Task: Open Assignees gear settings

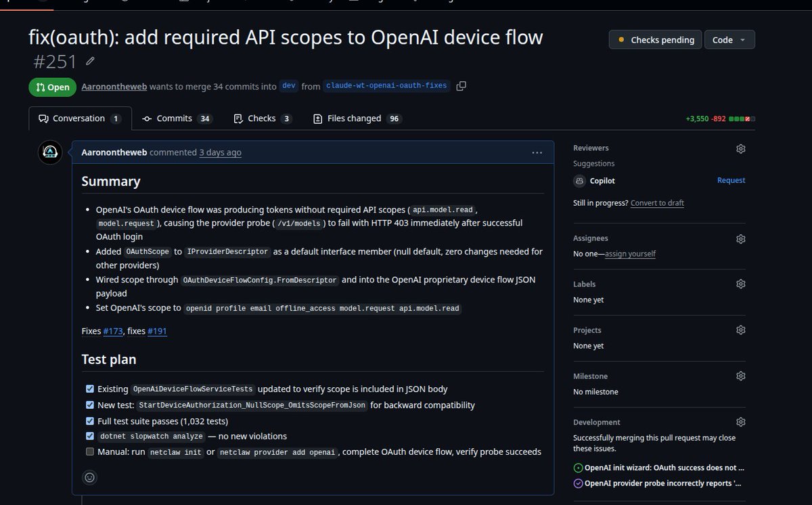Action: point(740,239)
